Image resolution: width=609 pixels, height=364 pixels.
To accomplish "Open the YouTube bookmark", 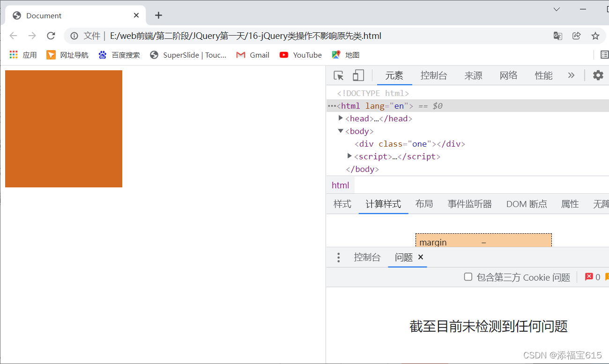I will click(x=300, y=55).
